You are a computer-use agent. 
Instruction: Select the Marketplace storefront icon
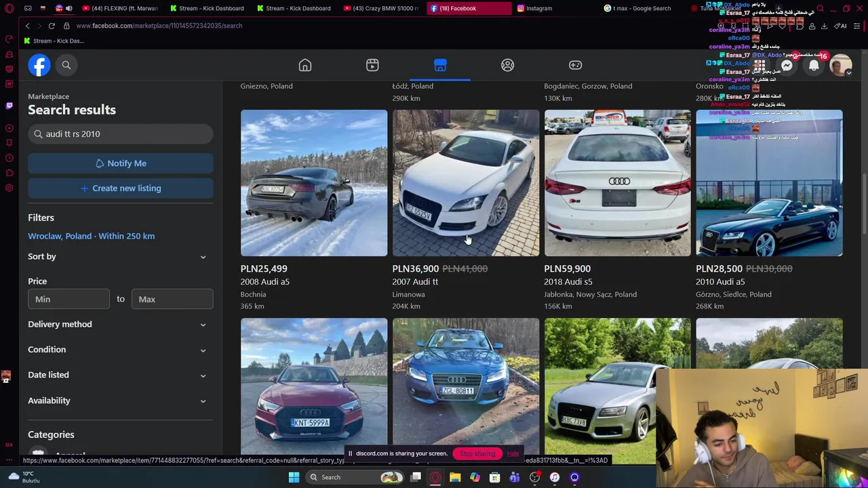(440, 65)
